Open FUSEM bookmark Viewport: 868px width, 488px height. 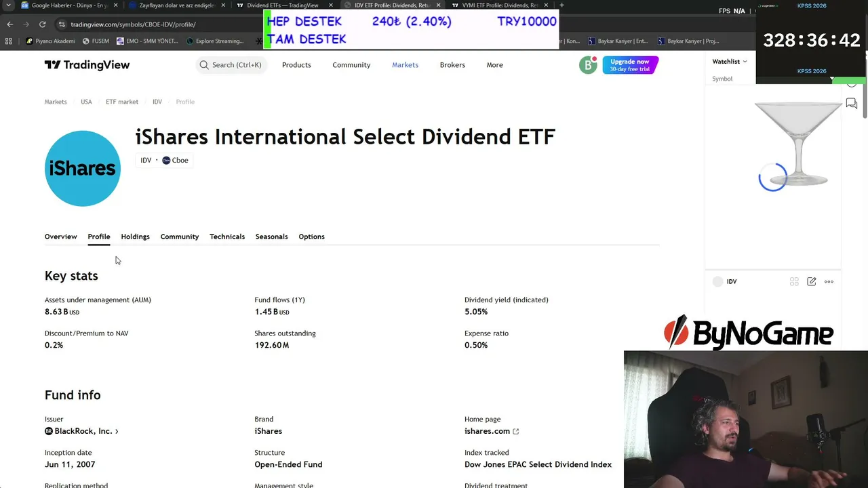pyautogui.click(x=96, y=41)
